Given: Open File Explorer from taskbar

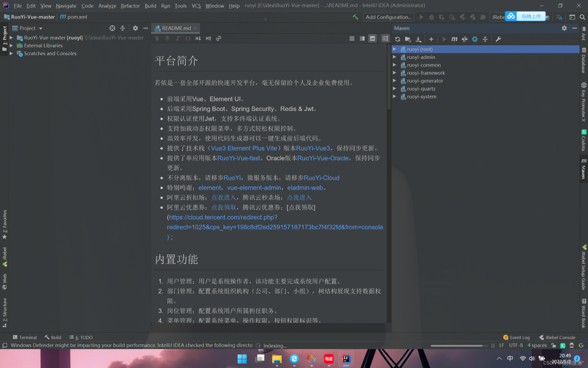Looking at the screenshot, I should [277, 358].
